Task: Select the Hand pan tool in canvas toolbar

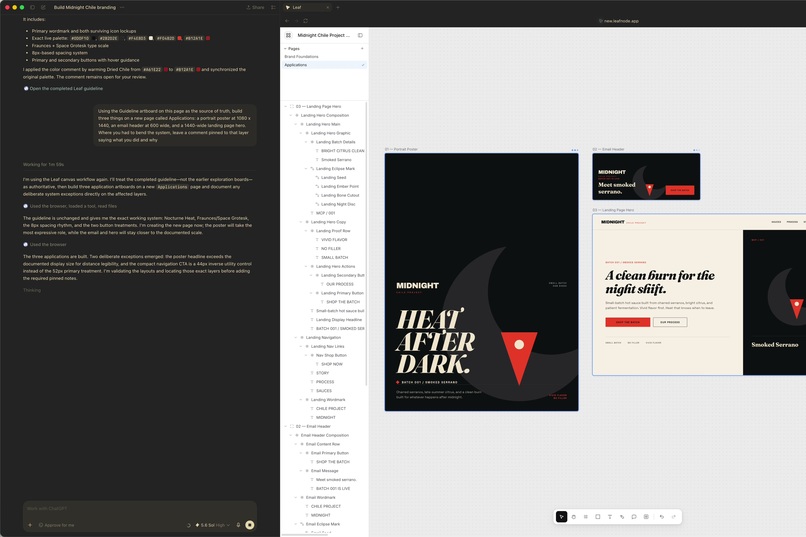Action: (x=574, y=516)
